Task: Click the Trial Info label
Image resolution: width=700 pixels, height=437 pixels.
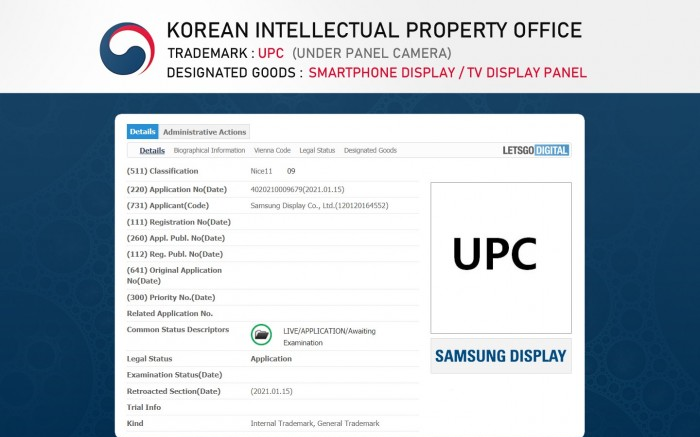Action: coord(144,407)
